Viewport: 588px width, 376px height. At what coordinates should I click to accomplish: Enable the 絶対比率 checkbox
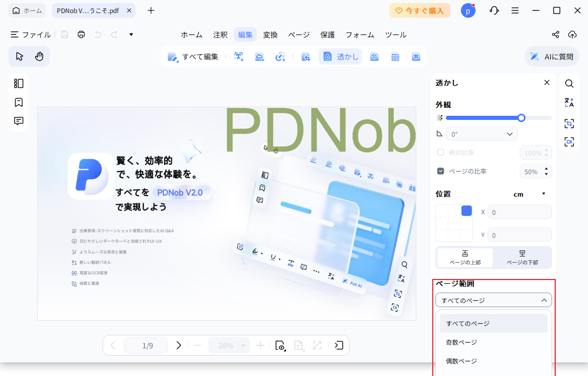coord(440,152)
